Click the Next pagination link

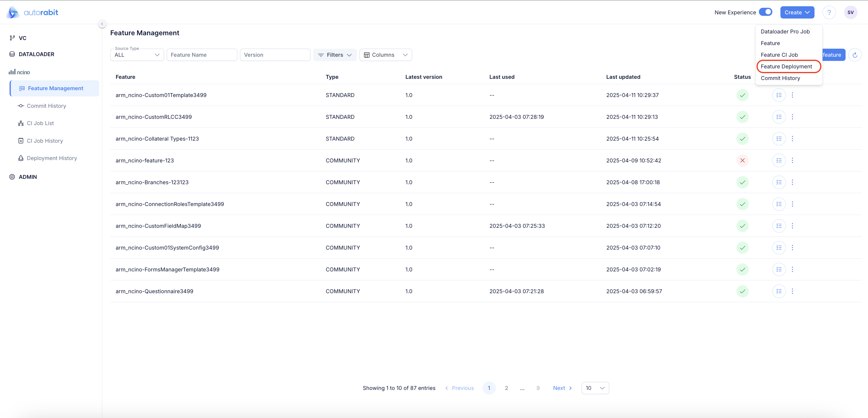pyautogui.click(x=562, y=388)
